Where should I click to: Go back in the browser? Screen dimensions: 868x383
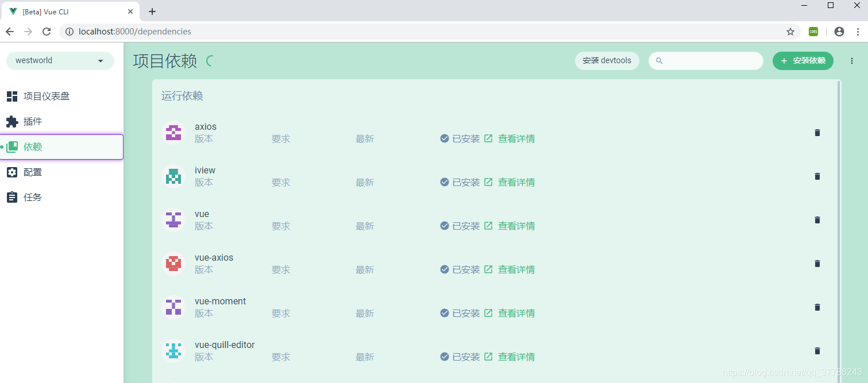coord(10,32)
